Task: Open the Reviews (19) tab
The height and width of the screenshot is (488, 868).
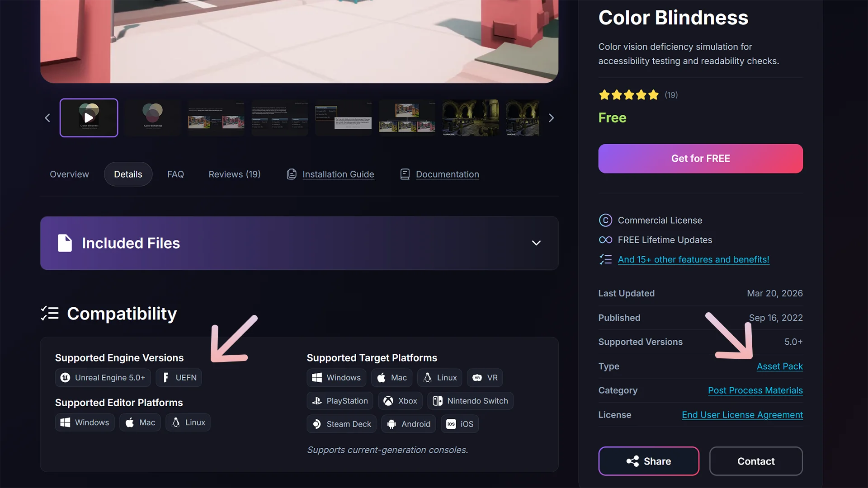Action: pos(235,174)
